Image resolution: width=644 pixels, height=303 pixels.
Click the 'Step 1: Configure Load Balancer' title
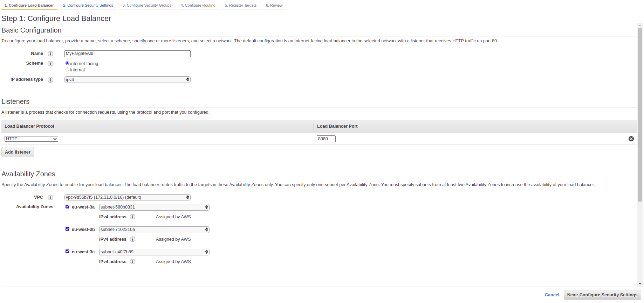pos(56,19)
